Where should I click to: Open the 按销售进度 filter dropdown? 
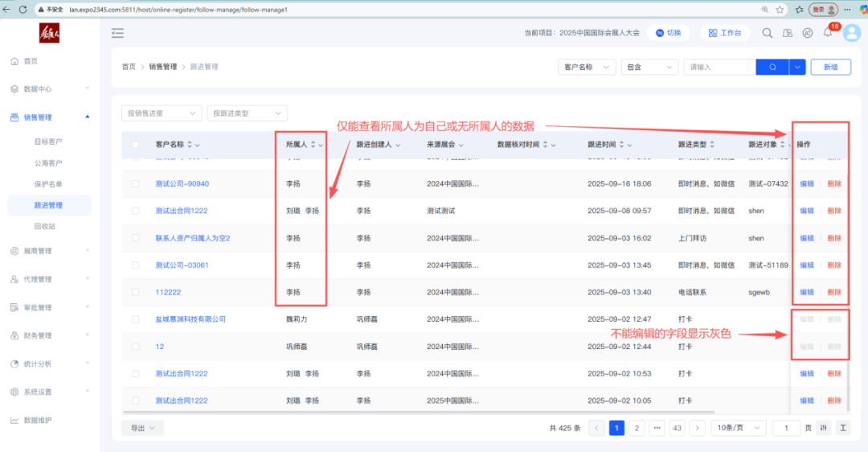pos(162,113)
